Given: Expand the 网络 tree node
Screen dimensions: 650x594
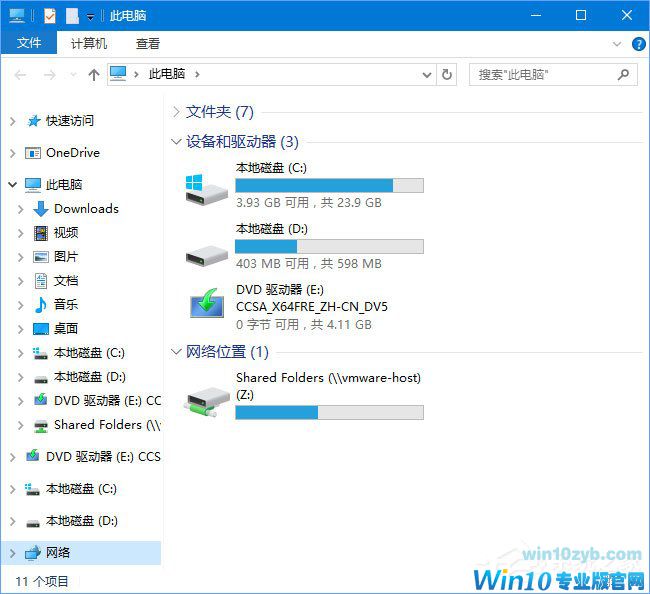Looking at the screenshot, I should pyautogui.click(x=13, y=553).
